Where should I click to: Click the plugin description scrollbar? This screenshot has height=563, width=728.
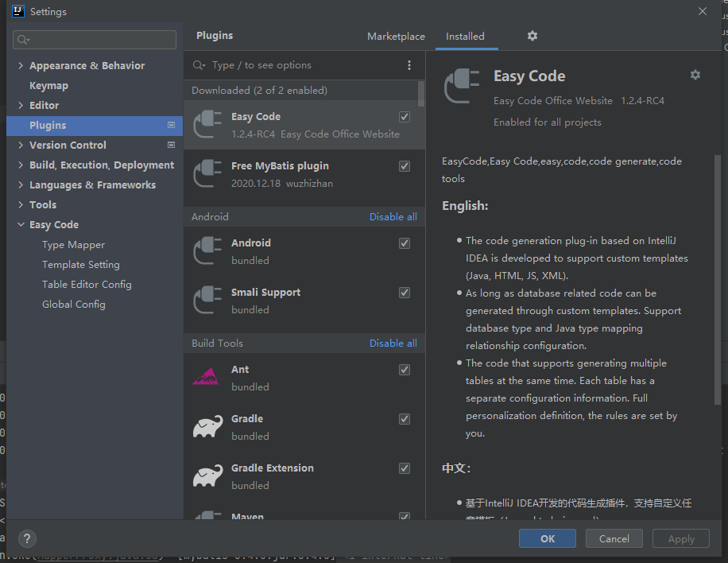click(718, 278)
